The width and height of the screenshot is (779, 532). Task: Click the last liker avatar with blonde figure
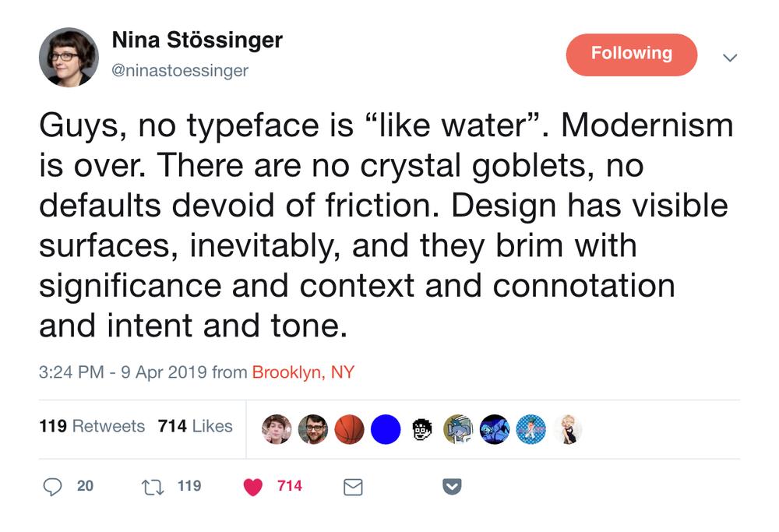click(567, 429)
